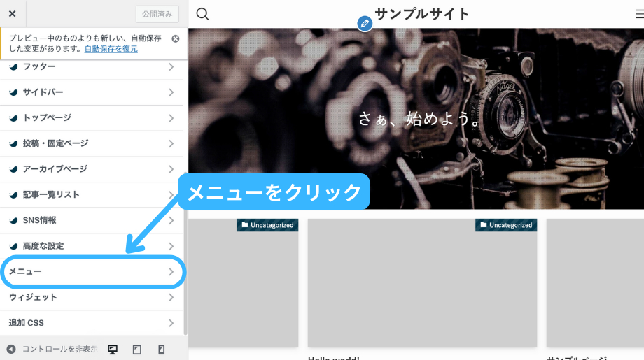The image size is (644, 360).
Task: Open the SNS情報 settings panel
Action: point(91,220)
